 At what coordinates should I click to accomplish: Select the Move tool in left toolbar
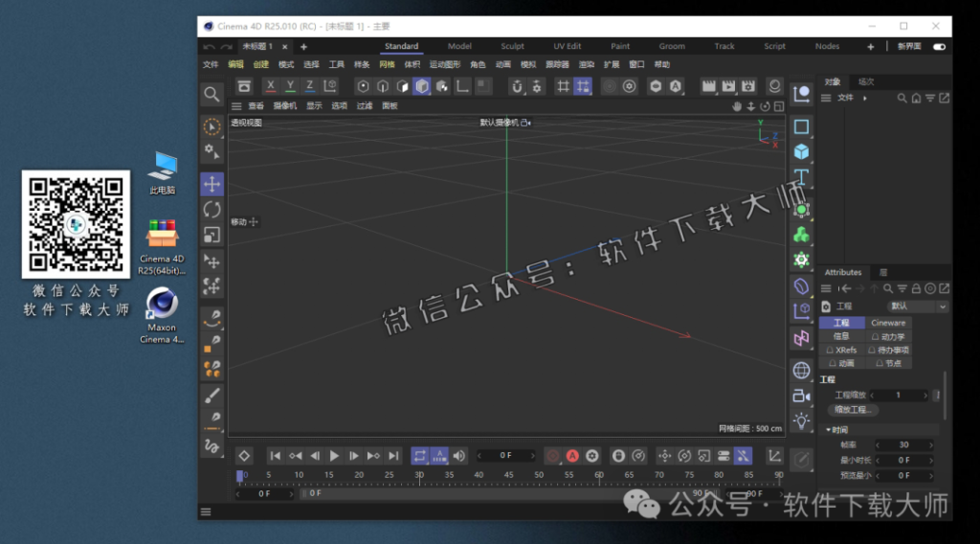coord(212,184)
